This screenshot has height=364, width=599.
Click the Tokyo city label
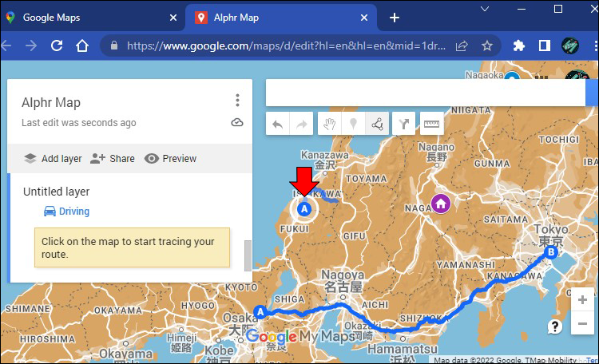point(551,235)
